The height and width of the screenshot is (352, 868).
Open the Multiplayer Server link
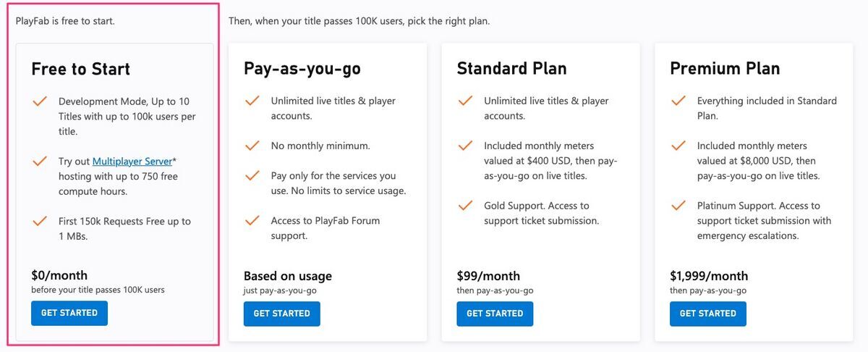click(x=132, y=161)
